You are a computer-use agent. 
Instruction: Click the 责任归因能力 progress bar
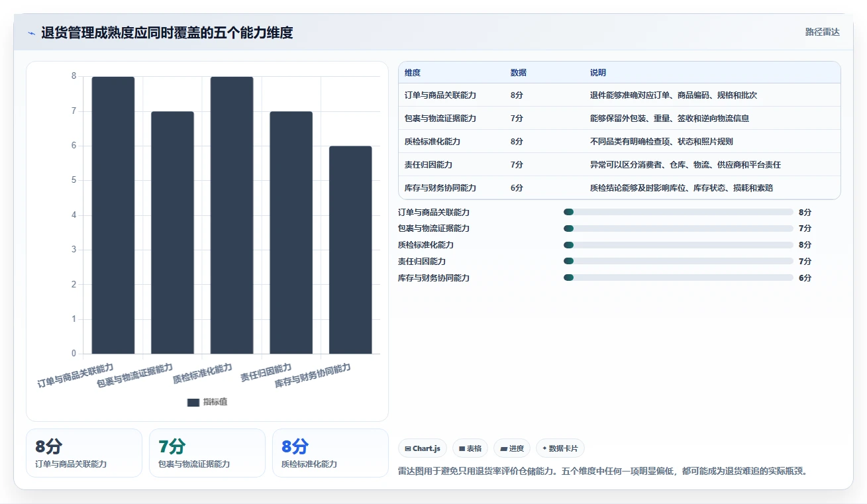(678, 261)
